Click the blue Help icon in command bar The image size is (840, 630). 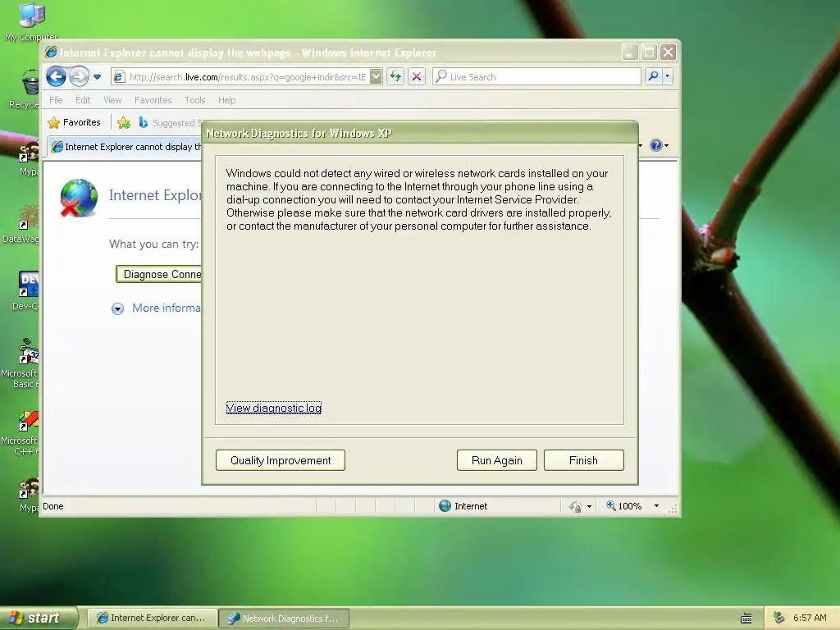tap(655, 145)
